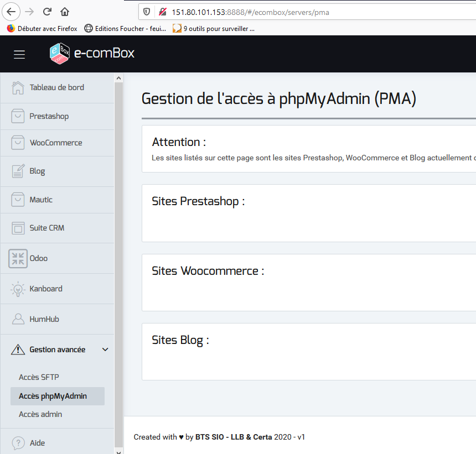Open HumHub menu label

(x=44, y=319)
